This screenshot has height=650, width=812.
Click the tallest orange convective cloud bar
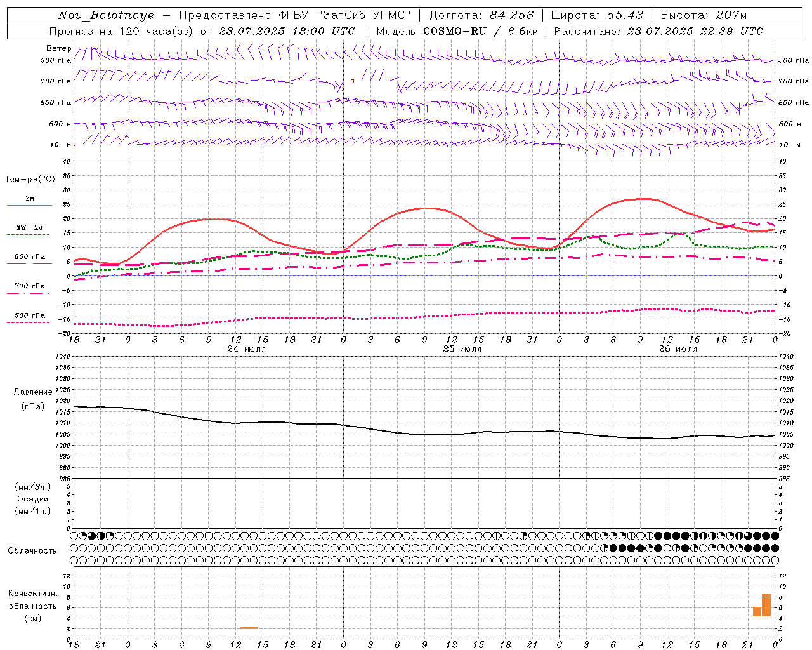(766, 605)
